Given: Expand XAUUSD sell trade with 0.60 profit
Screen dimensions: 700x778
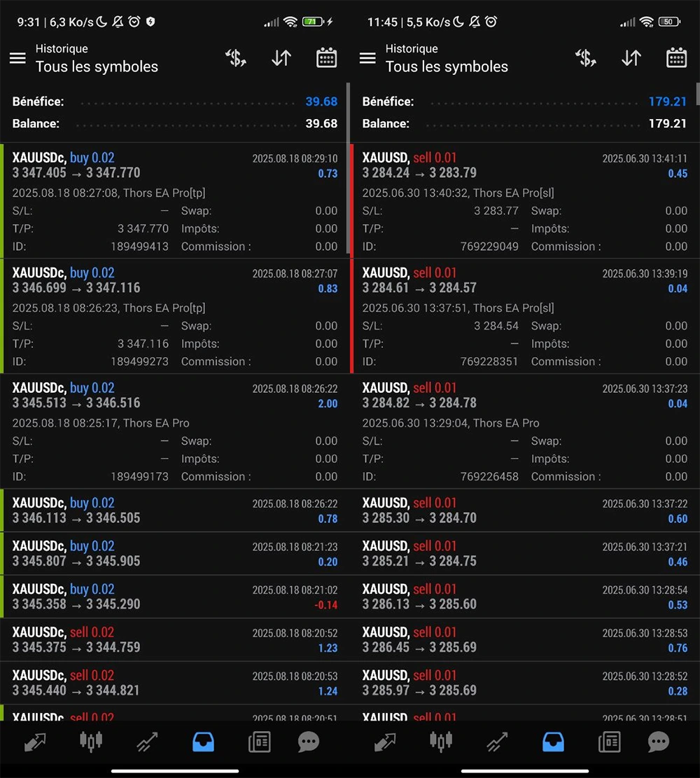Looking at the screenshot, I should tap(525, 510).
